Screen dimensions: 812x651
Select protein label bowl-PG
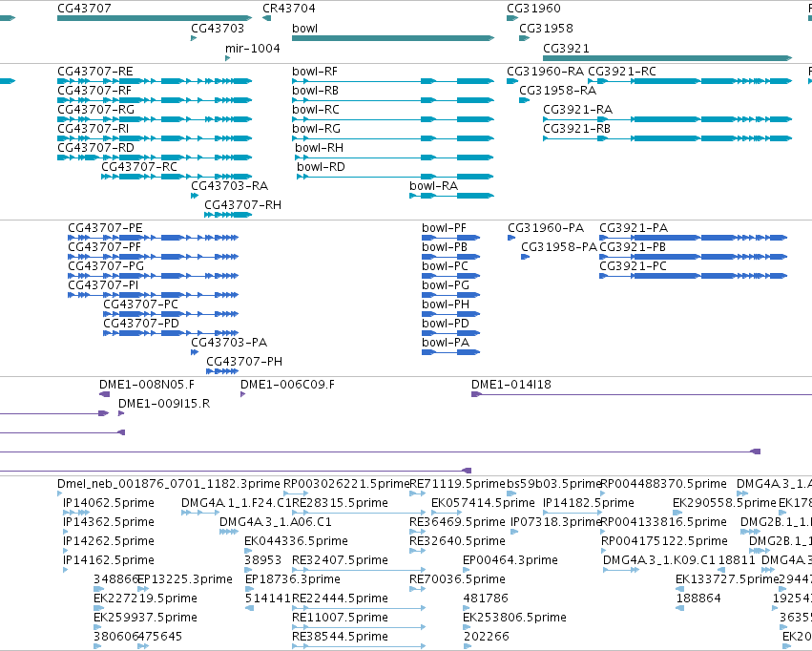(446, 285)
